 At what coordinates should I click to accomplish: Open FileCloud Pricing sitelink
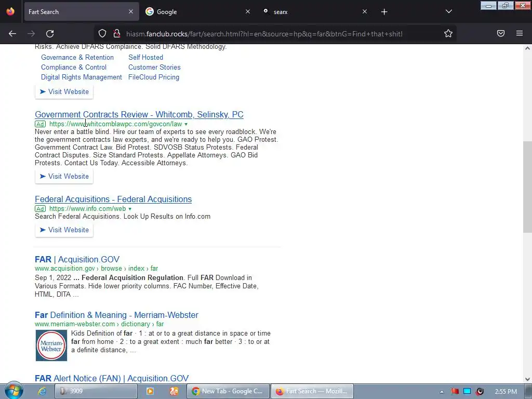pos(154,77)
